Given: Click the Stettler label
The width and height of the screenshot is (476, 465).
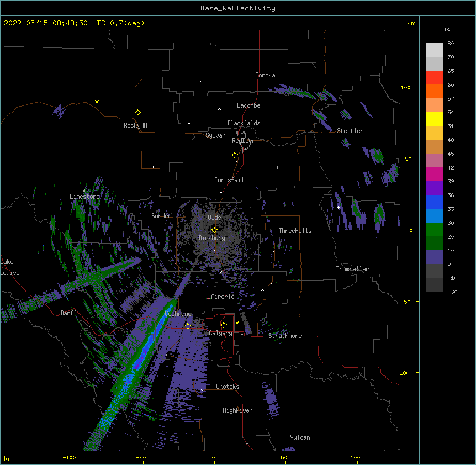Looking at the screenshot, I should (350, 131).
